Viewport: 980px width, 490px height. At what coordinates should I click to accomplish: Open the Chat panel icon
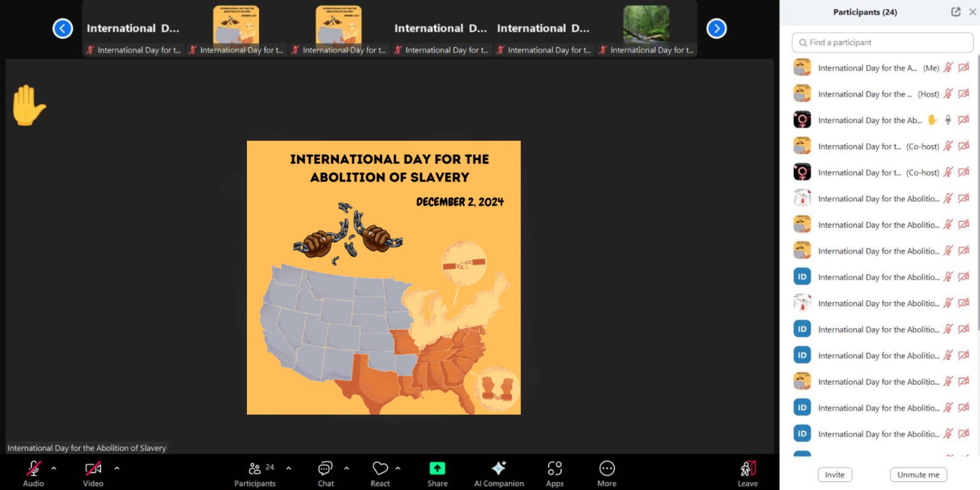325,469
